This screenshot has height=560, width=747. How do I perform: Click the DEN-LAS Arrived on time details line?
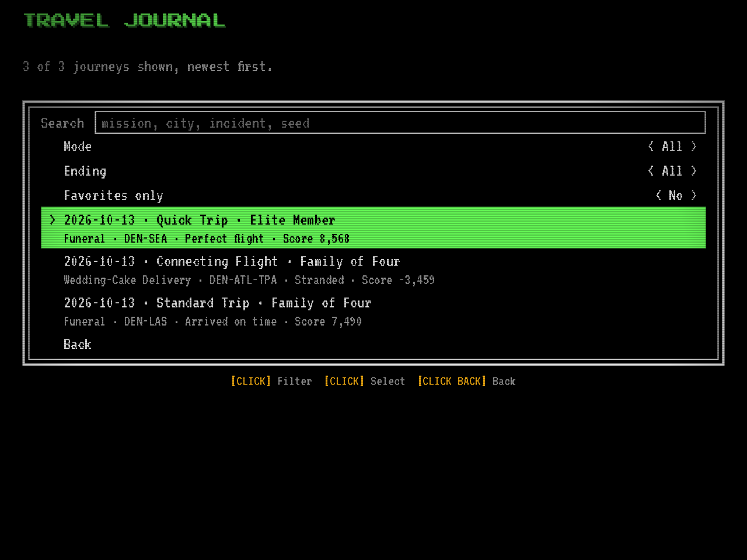click(x=212, y=321)
